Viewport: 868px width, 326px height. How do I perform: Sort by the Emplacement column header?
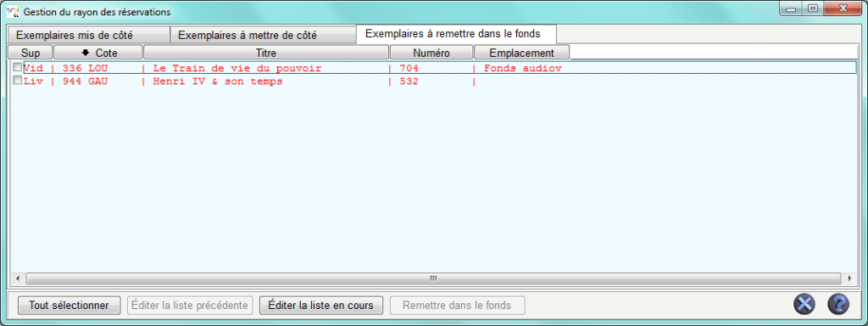521,52
